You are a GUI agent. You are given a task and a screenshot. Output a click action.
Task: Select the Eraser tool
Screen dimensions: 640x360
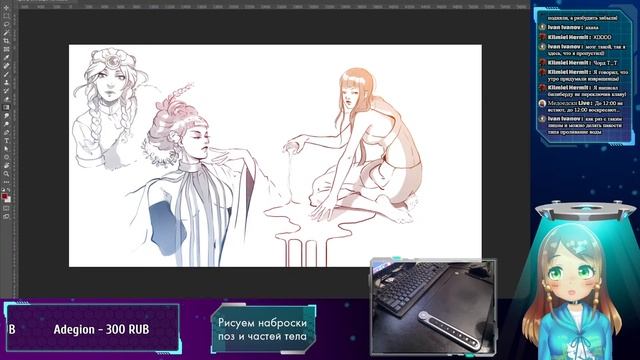click(6, 99)
